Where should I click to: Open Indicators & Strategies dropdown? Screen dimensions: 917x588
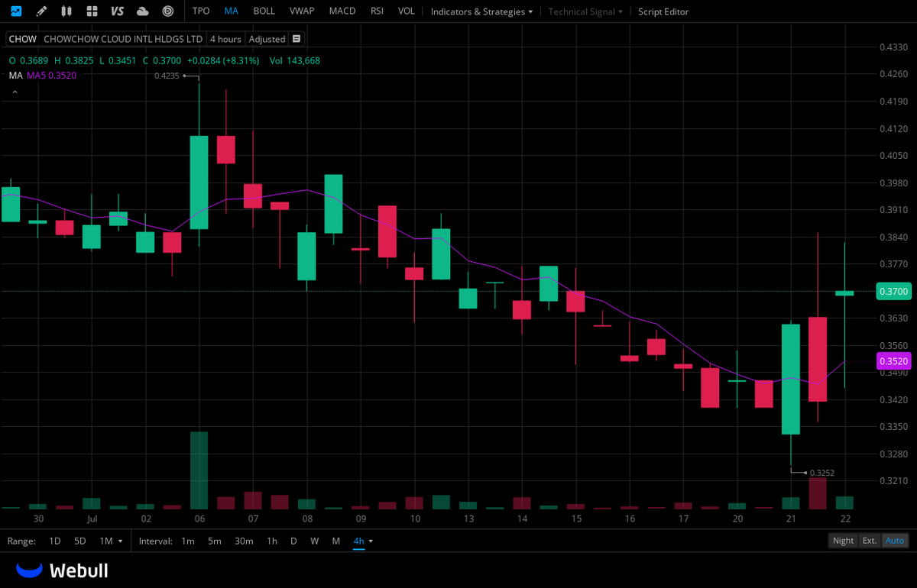[481, 11]
